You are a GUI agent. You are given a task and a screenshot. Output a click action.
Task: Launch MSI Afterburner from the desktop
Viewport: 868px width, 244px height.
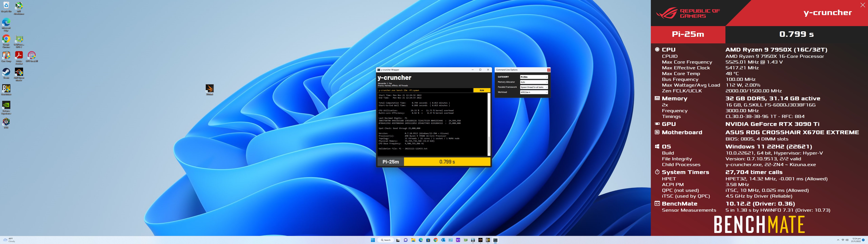19,8
